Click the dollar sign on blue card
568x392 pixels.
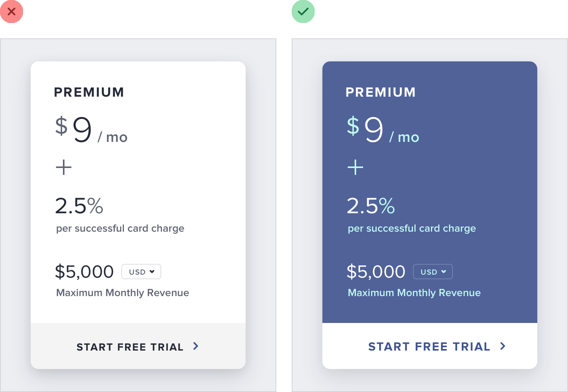tap(353, 126)
